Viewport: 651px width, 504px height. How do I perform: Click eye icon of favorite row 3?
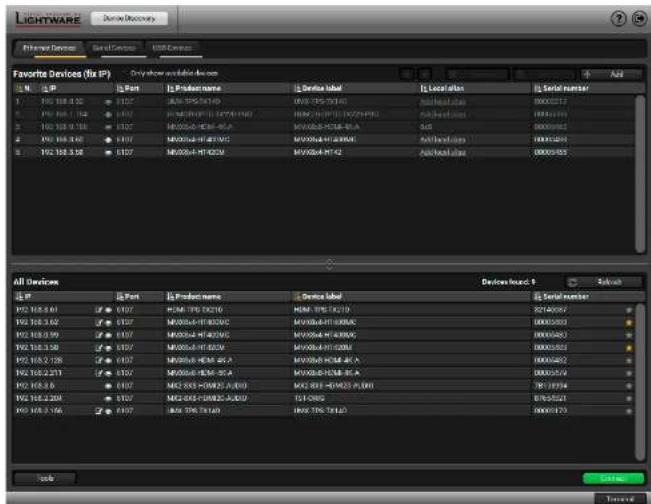pyautogui.click(x=108, y=127)
